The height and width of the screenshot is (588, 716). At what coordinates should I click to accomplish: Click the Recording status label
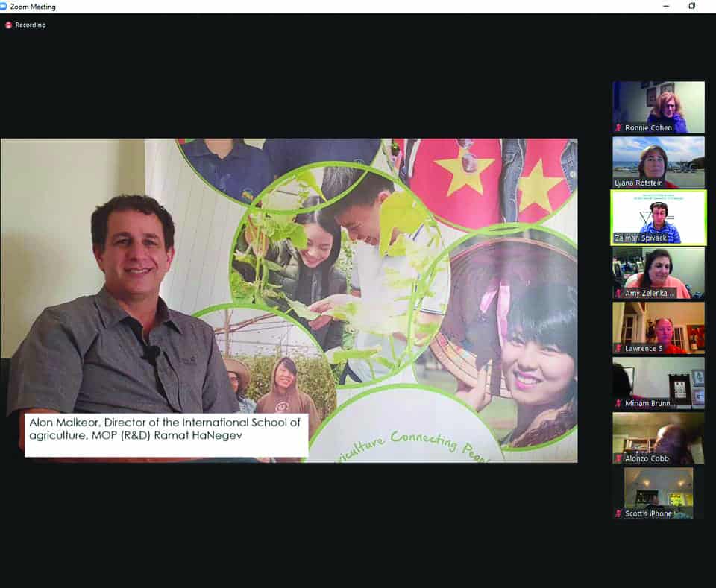[x=31, y=25]
